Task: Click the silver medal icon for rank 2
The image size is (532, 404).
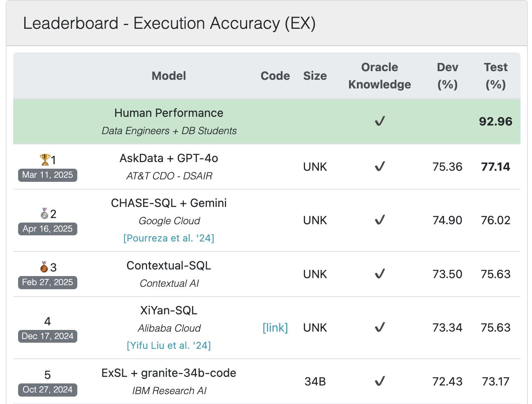Action: [44, 214]
